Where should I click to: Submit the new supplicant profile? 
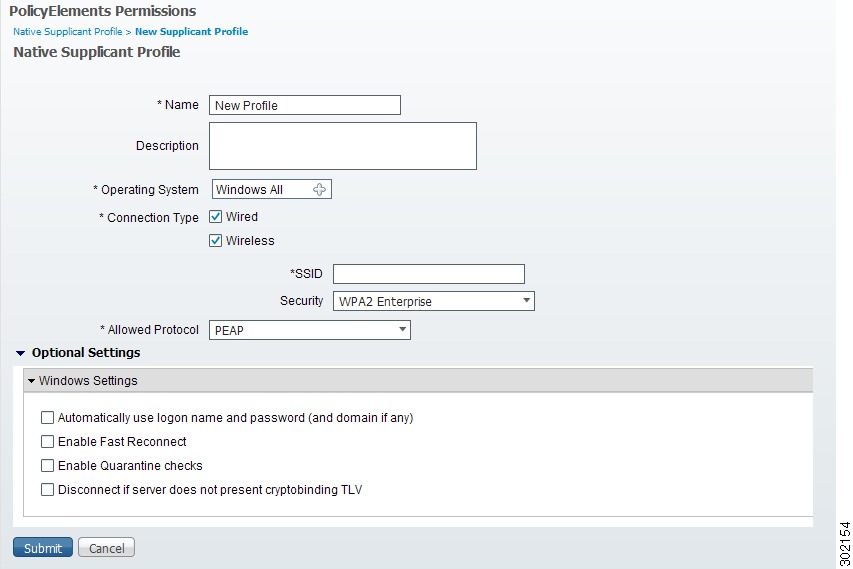tap(42, 548)
